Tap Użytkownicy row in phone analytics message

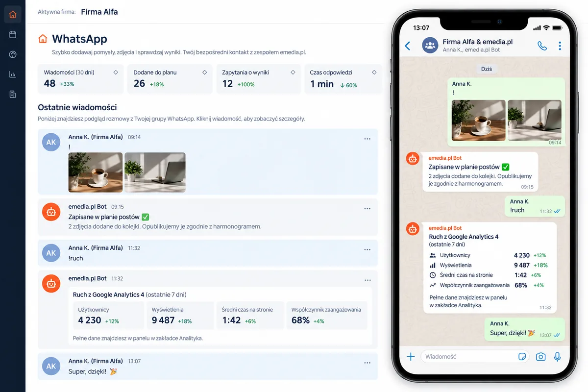click(488, 255)
